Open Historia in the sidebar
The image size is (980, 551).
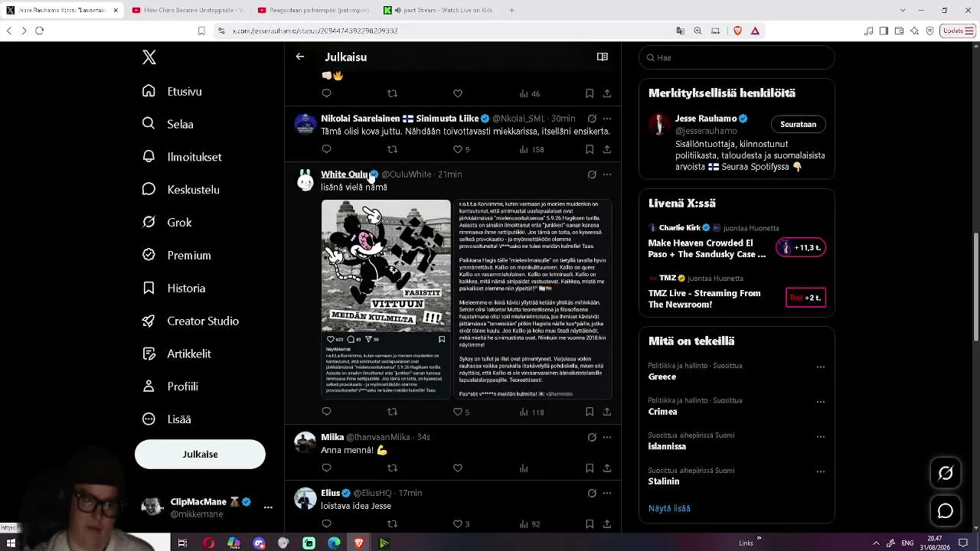click(175, 289)
